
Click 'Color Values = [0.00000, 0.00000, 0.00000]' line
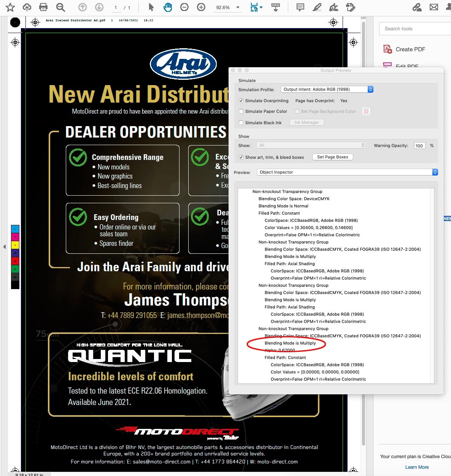(315, 372)
